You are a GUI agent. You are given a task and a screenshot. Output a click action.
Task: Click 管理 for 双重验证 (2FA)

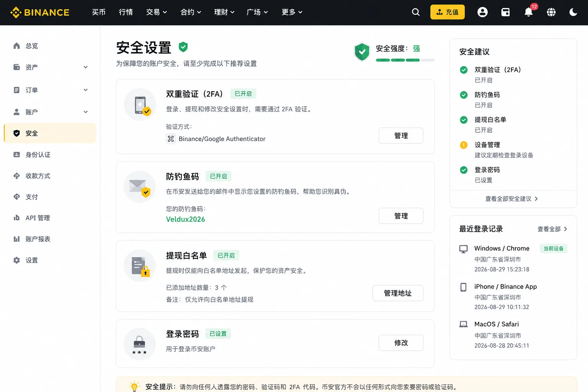pos(401,136)
